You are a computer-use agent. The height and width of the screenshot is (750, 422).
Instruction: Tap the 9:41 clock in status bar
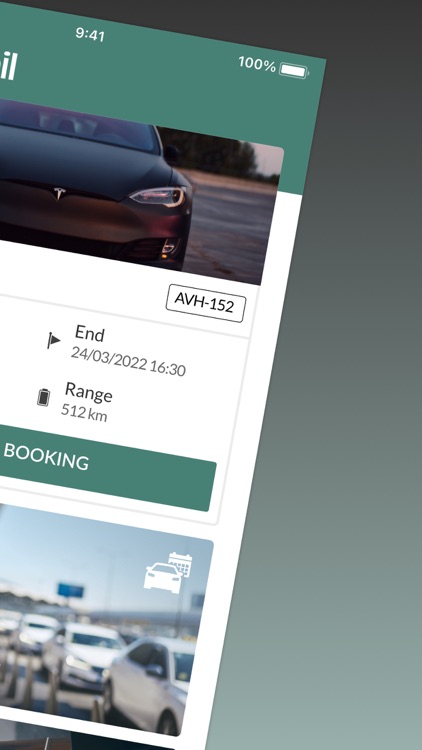[x=90, y=34]
